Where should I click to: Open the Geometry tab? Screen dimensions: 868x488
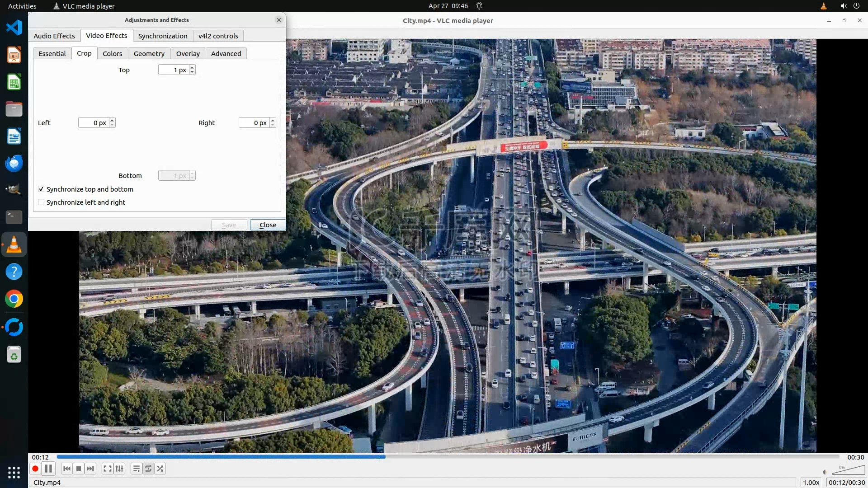pos(149,54)
